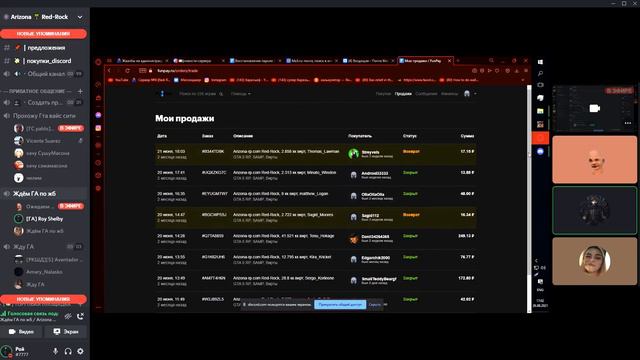Click the search icon in the streamed taskbar
Viewport: 640px width, 360px height.
tap(540, 74)
